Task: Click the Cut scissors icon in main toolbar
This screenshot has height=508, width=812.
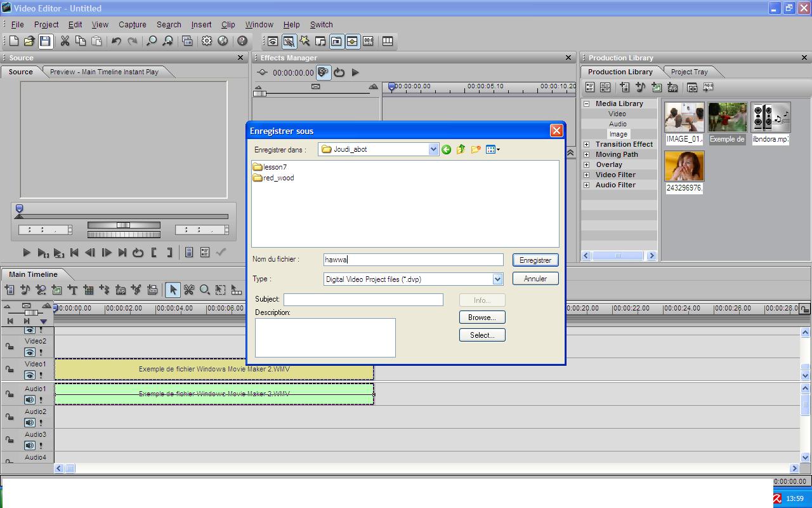Action: pos(65,41)
